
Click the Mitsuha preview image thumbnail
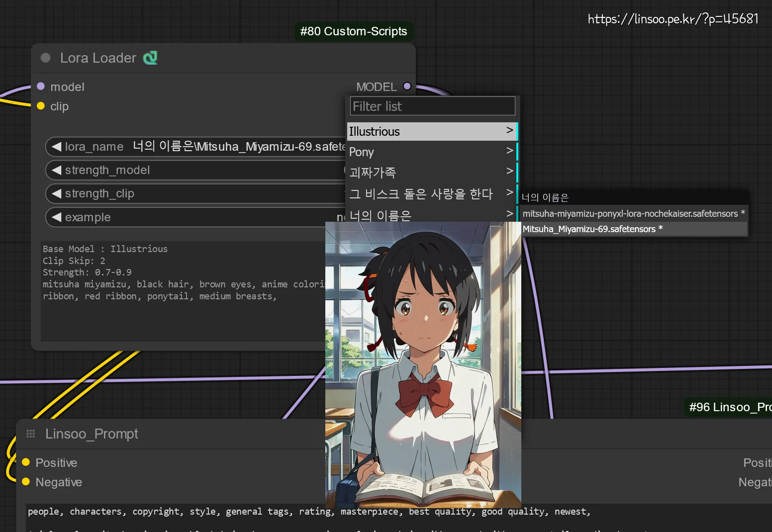pyautogui.click(x=423, y=364)
